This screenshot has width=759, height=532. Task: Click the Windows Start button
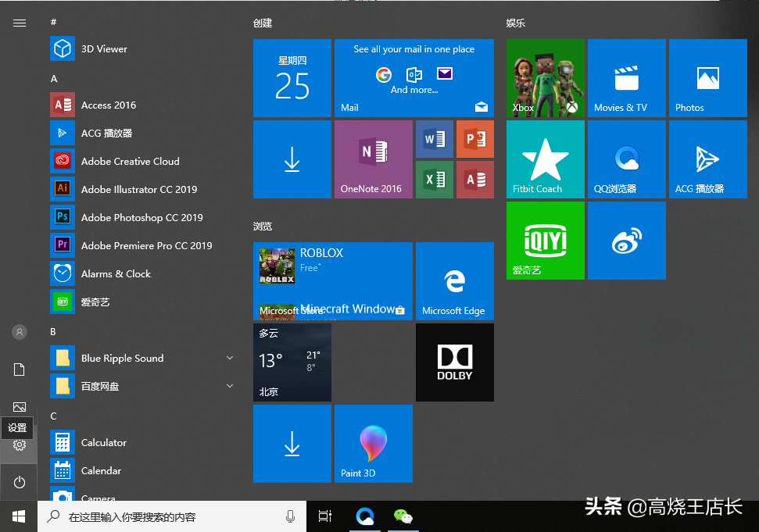coord(19,516)
